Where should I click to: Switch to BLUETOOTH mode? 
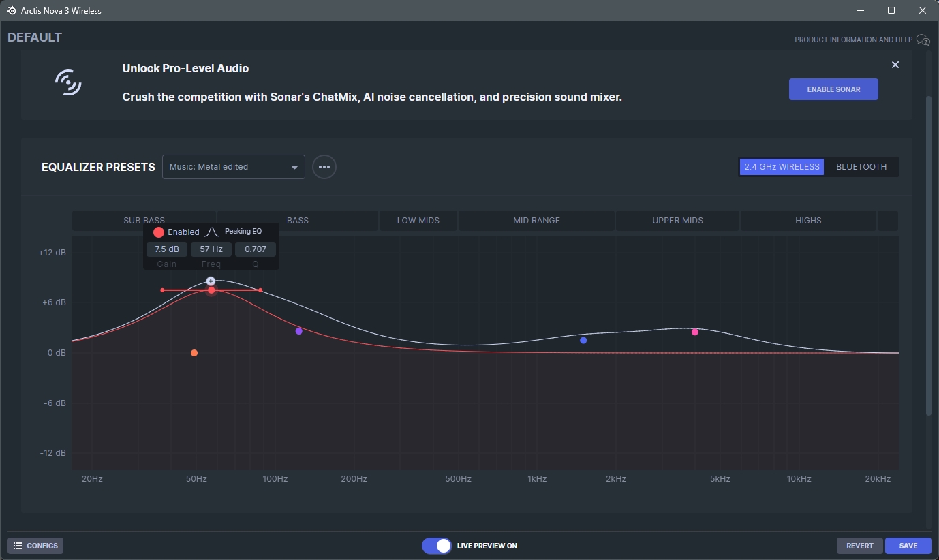coord(861,167)
